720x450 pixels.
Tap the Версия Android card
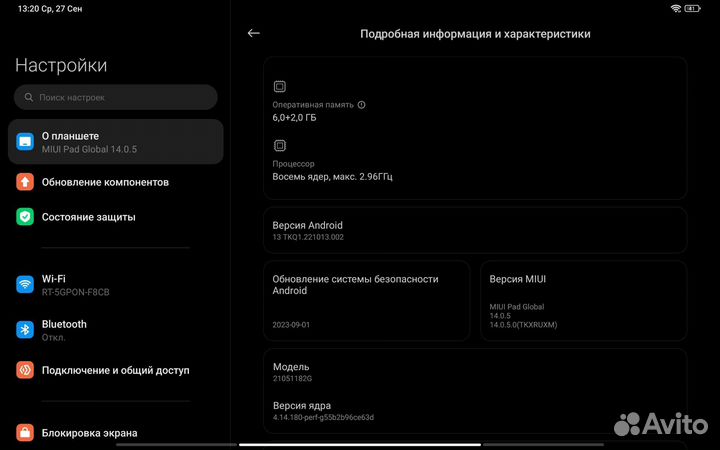click(x=475, y=231)
